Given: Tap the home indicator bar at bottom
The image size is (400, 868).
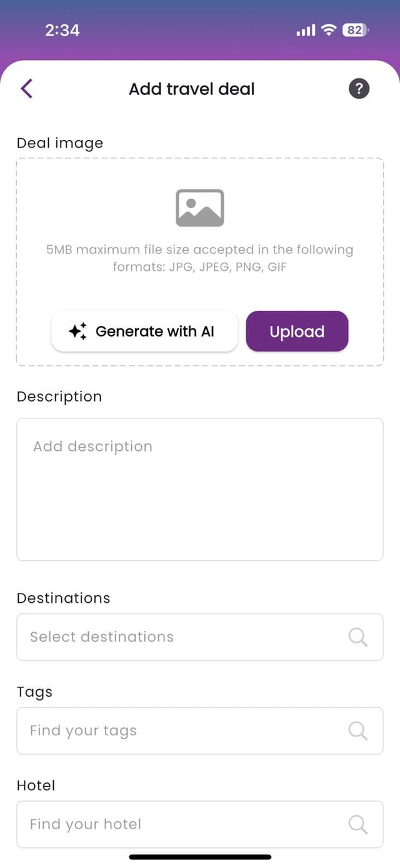Looking at the screenshot, I should [200, 857].
